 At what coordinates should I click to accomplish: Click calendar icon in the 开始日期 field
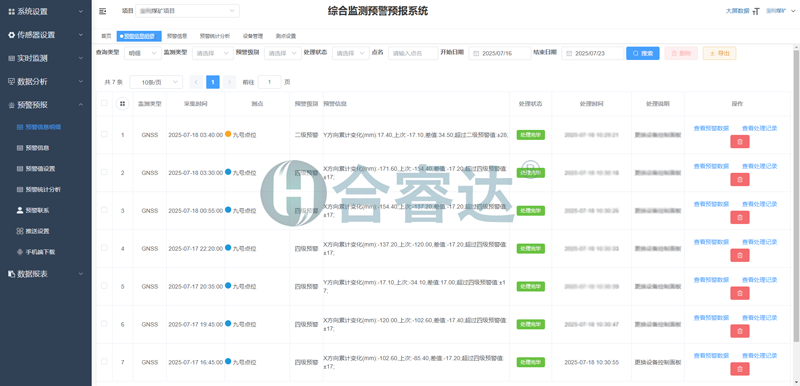click(x=476, y=53)
